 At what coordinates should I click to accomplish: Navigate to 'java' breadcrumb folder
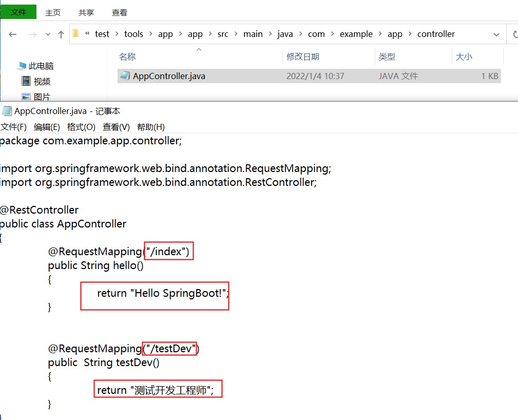click(285, 34)
